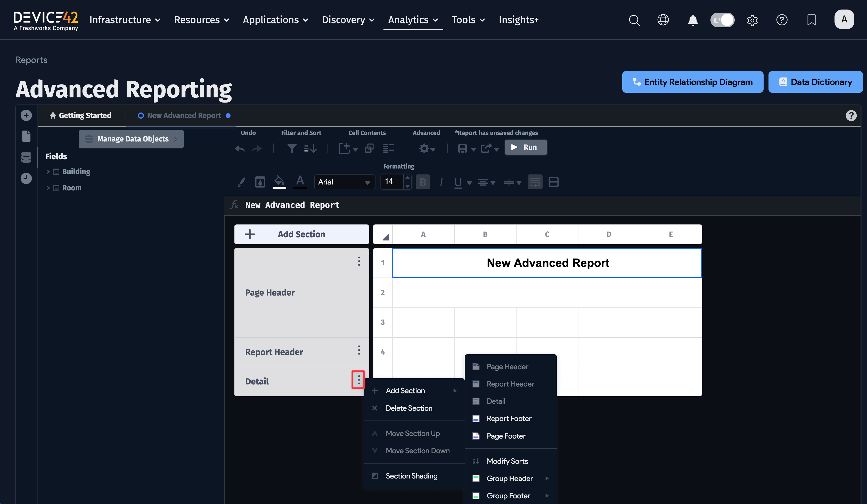The height and width of the screenshot is (504, 867).
Task: Click the Reports breadcrumb link
Action: point(31,60)
